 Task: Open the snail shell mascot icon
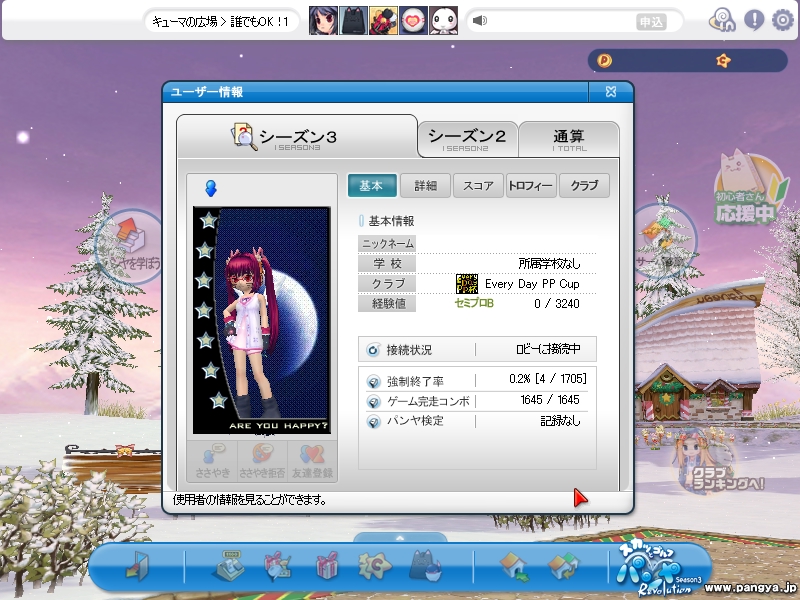pos(722,20)
